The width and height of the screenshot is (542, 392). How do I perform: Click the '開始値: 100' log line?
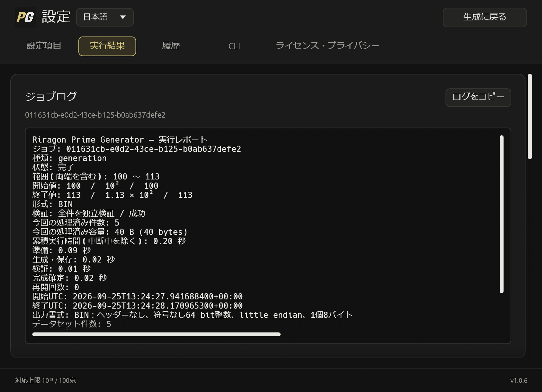coord(95,186)
